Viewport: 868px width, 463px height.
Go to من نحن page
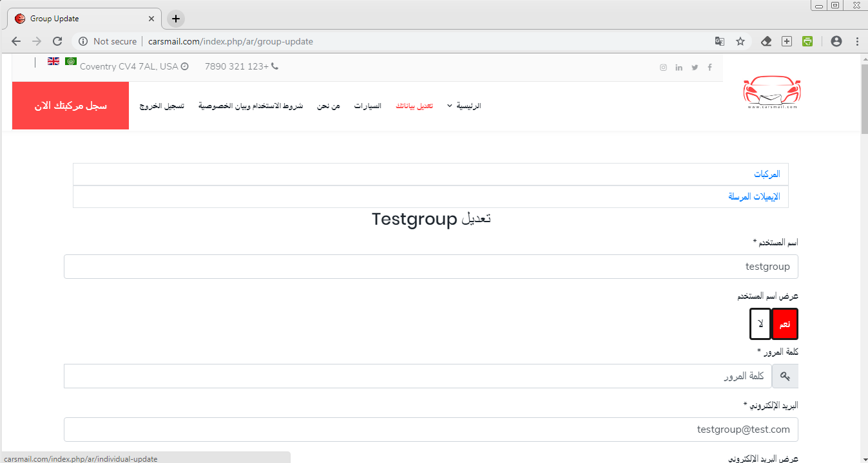coord(328,106)
